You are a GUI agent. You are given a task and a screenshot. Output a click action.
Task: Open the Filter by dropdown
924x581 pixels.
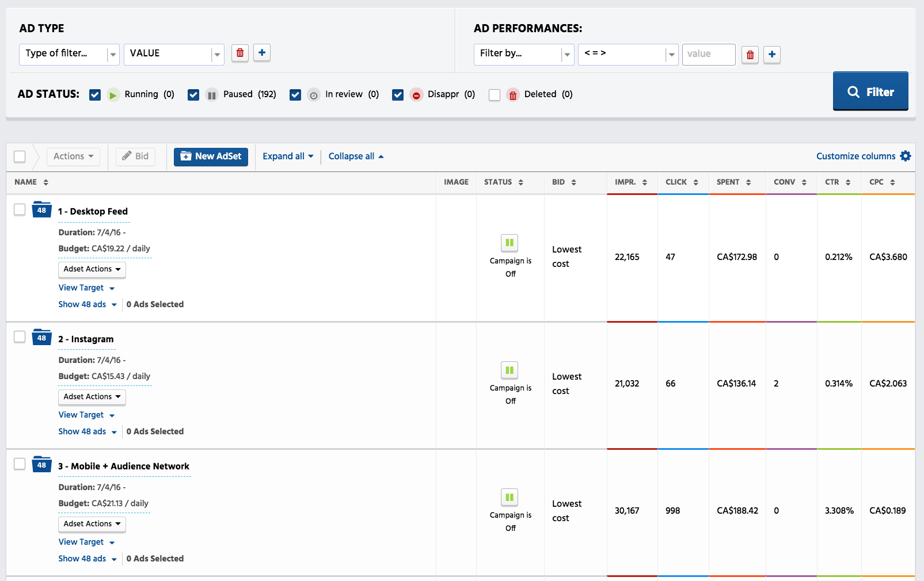tap(524, 54)
